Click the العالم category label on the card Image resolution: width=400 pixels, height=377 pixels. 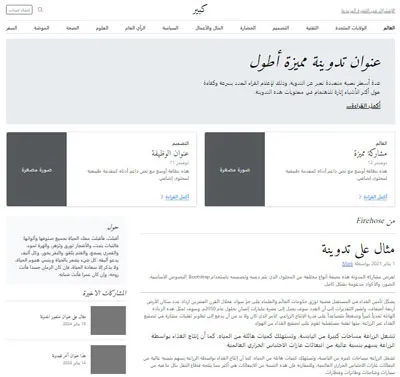(381, 143)
